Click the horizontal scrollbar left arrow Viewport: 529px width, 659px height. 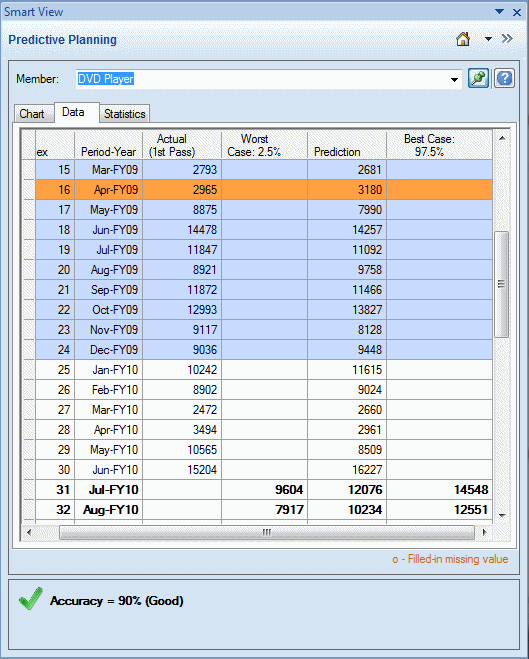29,532
